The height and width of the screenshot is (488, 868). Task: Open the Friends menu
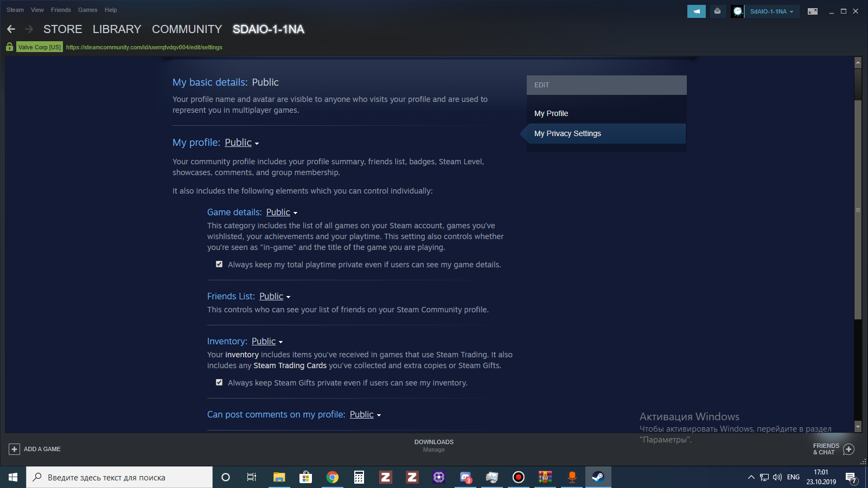(x=61, y=10)
